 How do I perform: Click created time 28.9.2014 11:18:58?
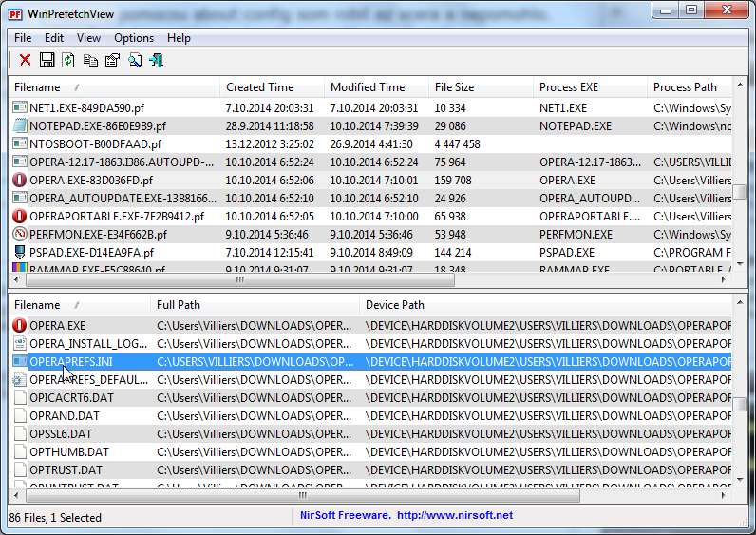[270, 126]
